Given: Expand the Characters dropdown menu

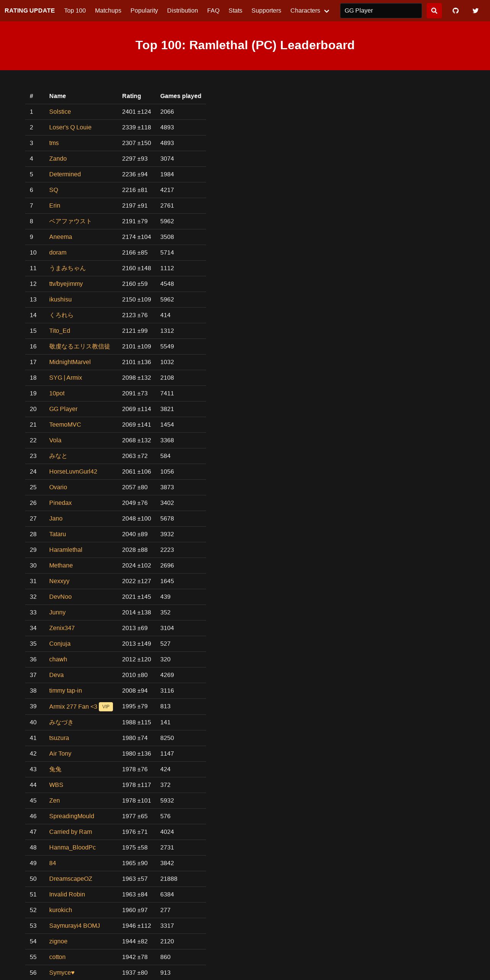Looking at the screenshot, I should click(x=309, y=11).
